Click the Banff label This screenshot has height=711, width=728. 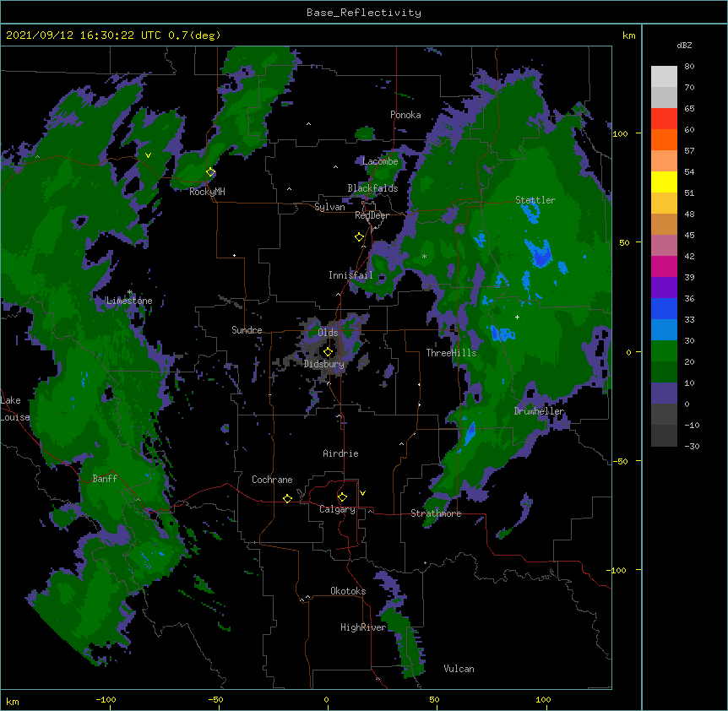click(105, 479)
